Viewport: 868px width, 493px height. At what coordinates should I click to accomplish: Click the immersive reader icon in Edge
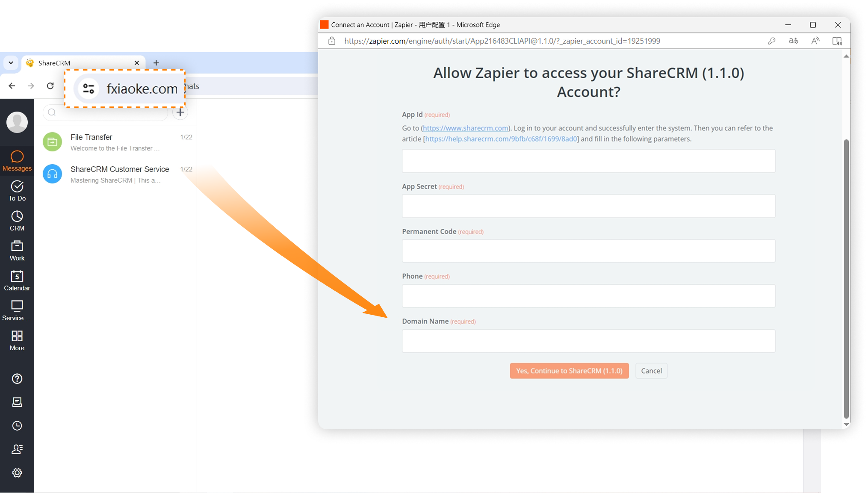(x=837, y=41)
